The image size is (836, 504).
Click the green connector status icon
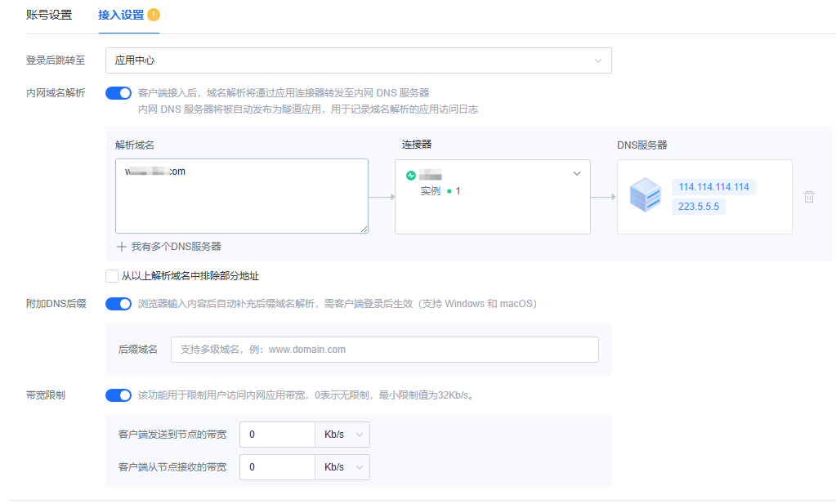[410, 175]
